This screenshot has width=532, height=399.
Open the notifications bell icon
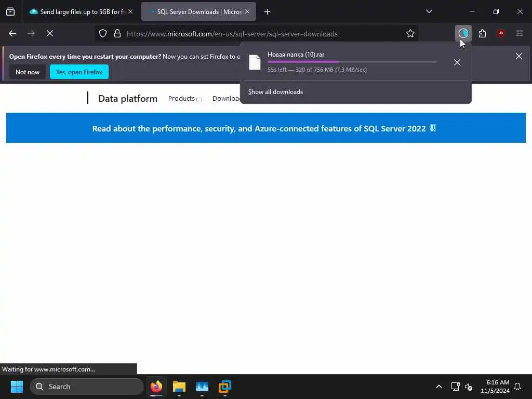pos(517,387)
